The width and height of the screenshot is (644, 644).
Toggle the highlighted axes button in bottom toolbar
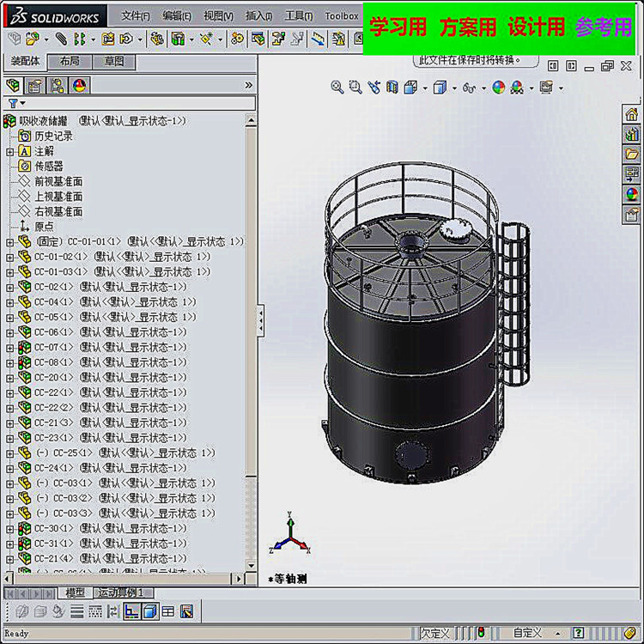(131, 611)
